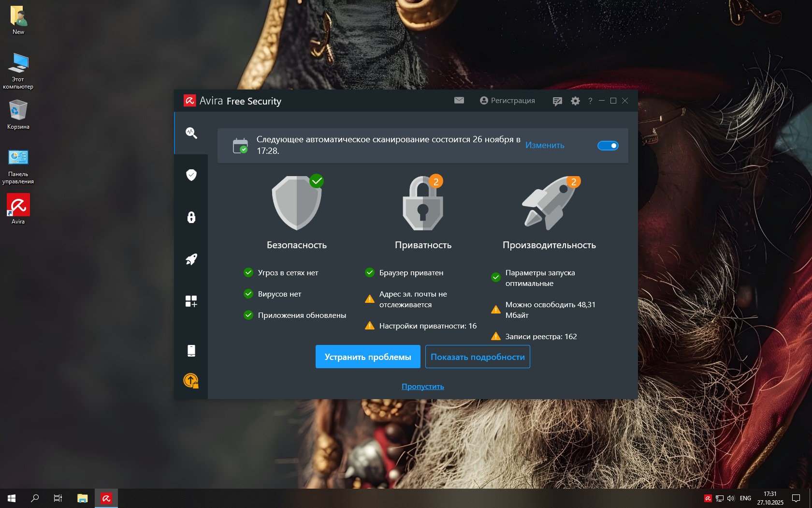Open the Avira desktop shortcut
Screen dimensions: 812x508
18,209
